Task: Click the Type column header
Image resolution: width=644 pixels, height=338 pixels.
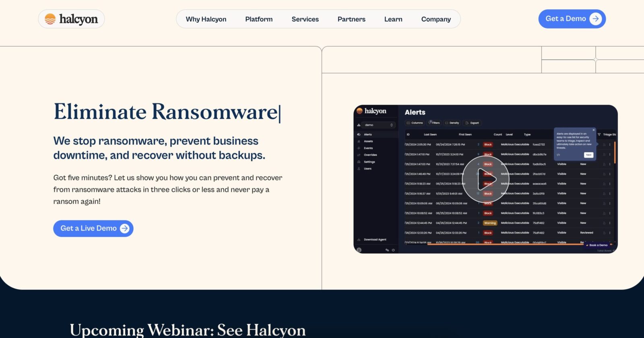Action: click(x=527, y=134)
